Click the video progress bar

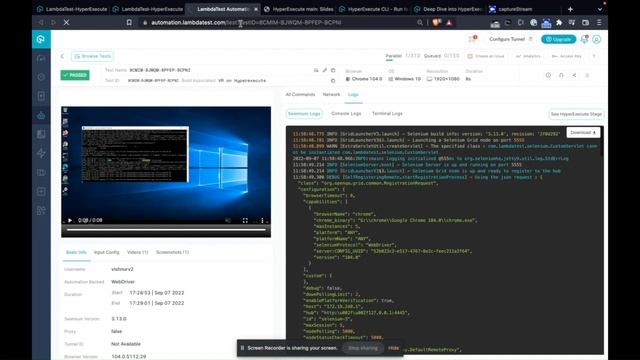coord(166,230)
